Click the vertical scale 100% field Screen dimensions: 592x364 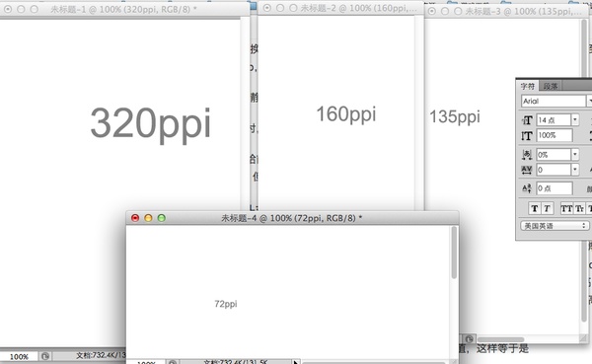pos(555,135)
